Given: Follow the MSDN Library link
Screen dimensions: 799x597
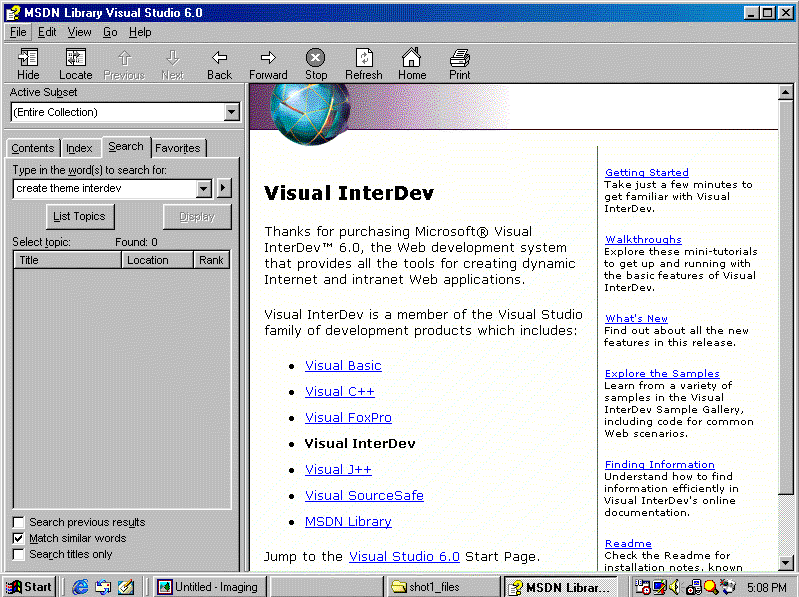Looking at the screenshot, I should [348, 522].
